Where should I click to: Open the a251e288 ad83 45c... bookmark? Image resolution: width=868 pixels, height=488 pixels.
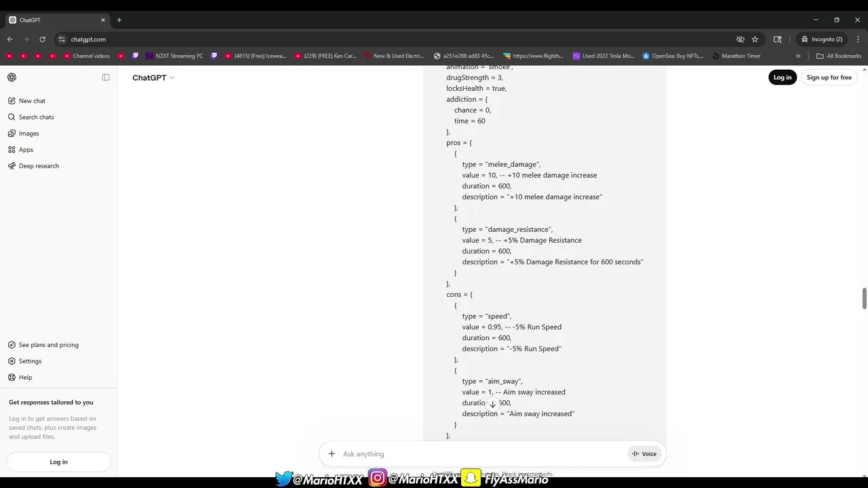click(x=465, y=56)
